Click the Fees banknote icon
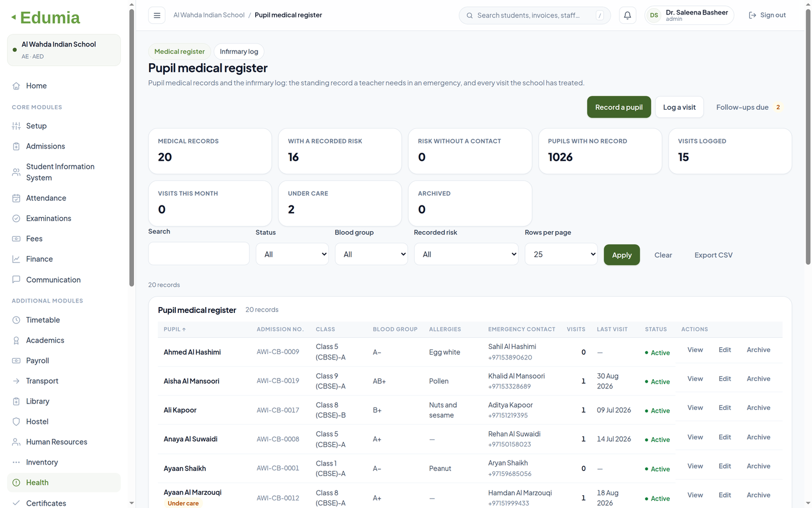This screenshot has width=812, height=508. (x=16, y=239)
